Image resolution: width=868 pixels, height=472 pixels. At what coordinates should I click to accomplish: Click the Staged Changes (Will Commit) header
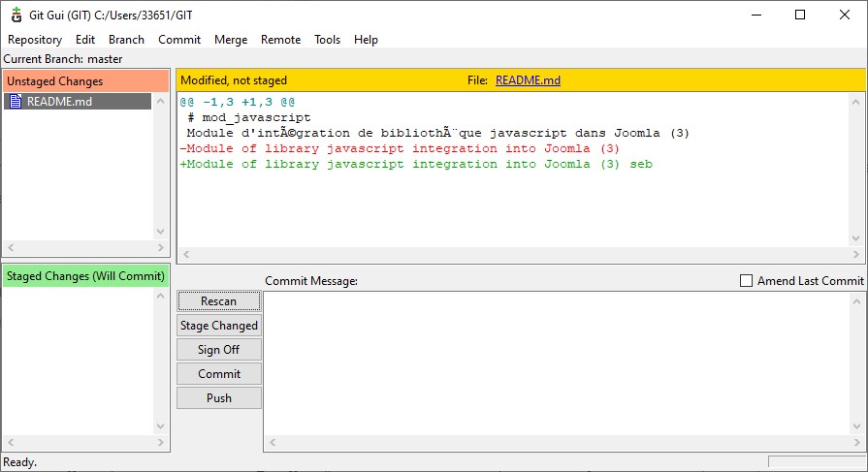point(85,275)
